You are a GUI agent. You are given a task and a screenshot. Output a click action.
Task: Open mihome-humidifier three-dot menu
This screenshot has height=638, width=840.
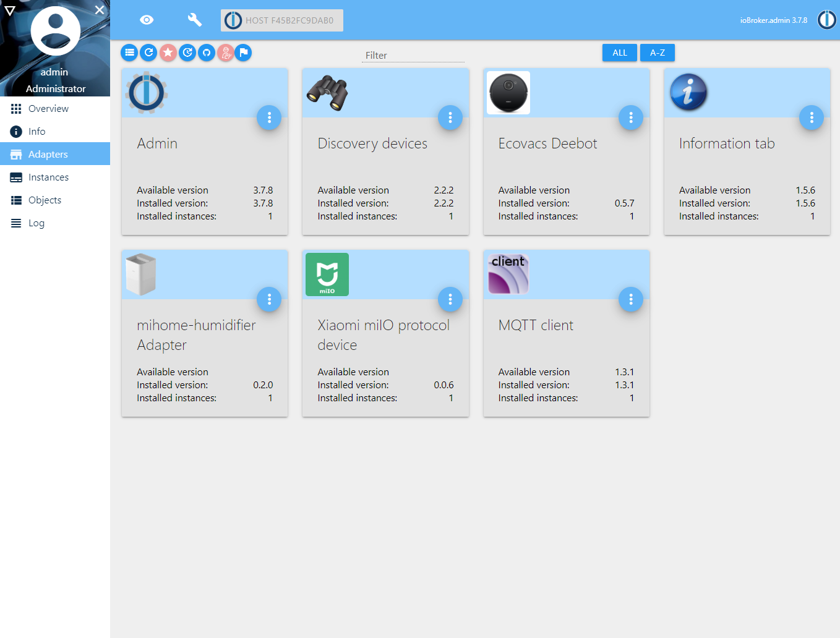(269, 299)
